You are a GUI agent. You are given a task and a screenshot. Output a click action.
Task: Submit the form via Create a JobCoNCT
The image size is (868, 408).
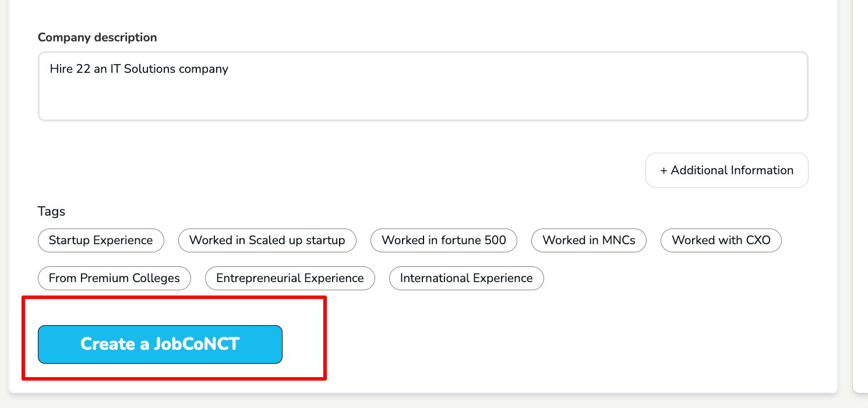(x=160, y=344)
